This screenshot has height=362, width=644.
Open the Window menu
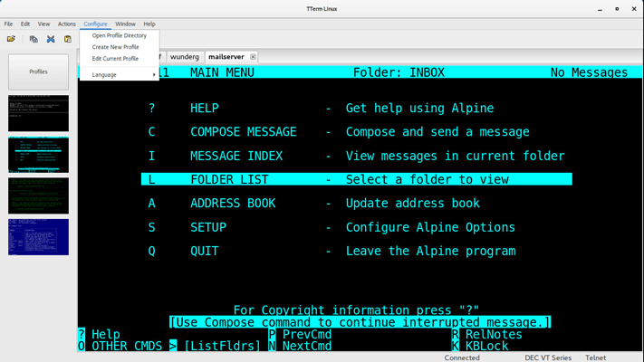point(125,24)
